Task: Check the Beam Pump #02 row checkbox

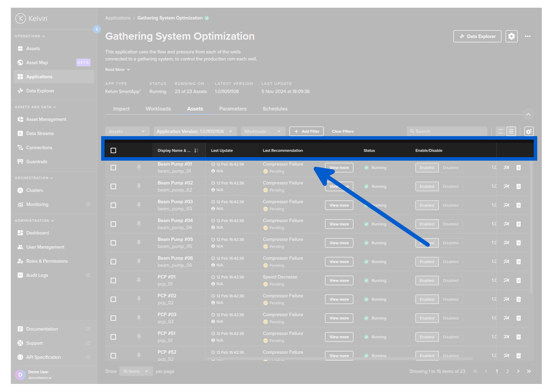Action: [x=113, y=187]
